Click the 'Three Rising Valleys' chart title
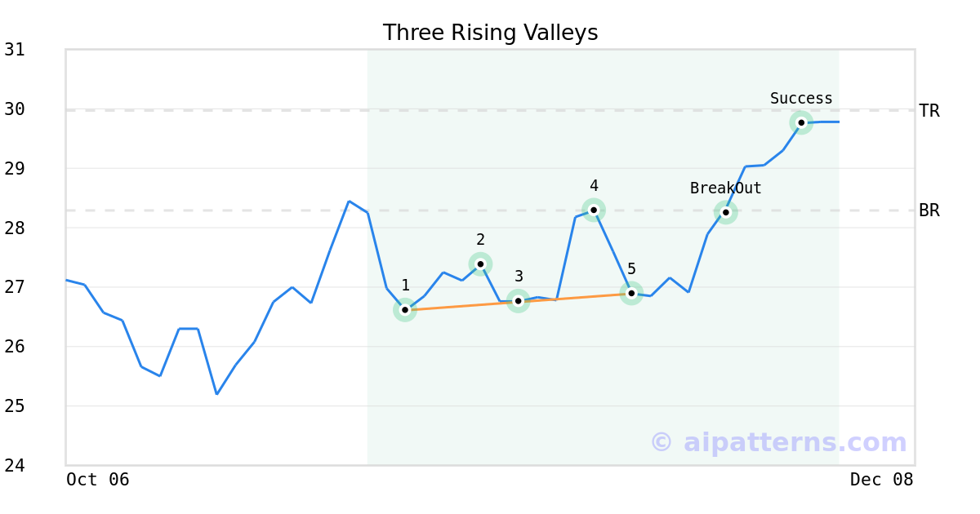This screenshot has width=980, height=514. 490,33
